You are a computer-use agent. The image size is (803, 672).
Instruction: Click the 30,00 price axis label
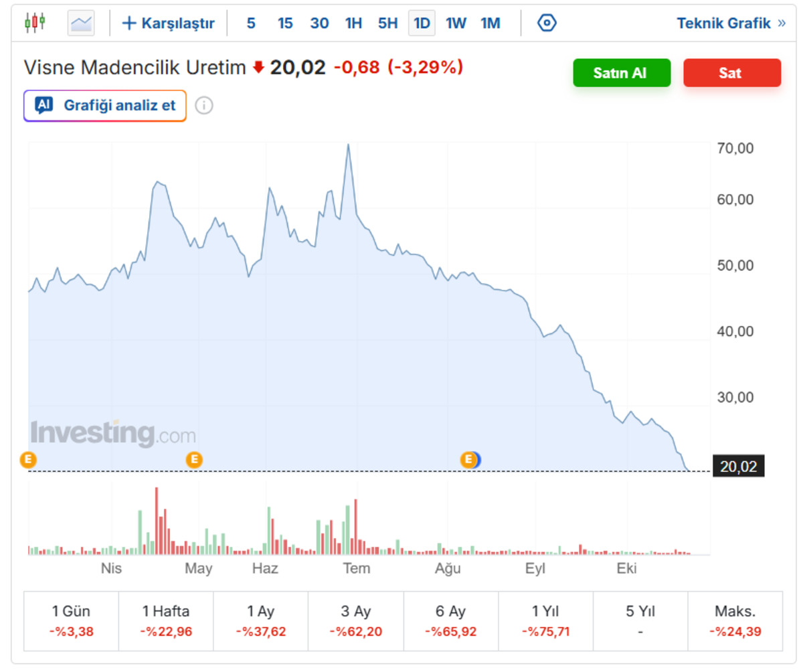pos(735,397)
